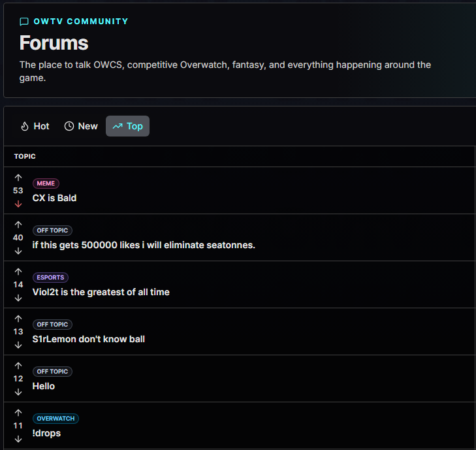Click the chat bubble icon beside OWTV Community

click(24, 22)
